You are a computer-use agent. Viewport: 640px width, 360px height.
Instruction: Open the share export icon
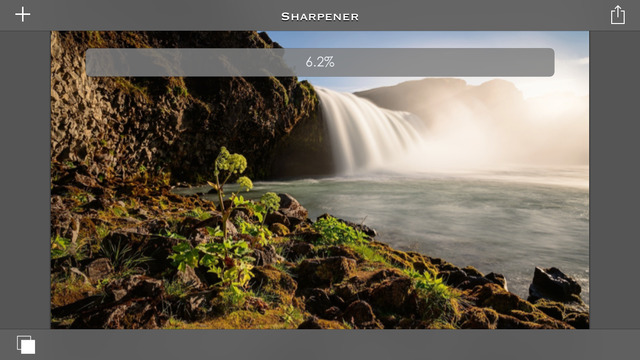pos(618,15)
